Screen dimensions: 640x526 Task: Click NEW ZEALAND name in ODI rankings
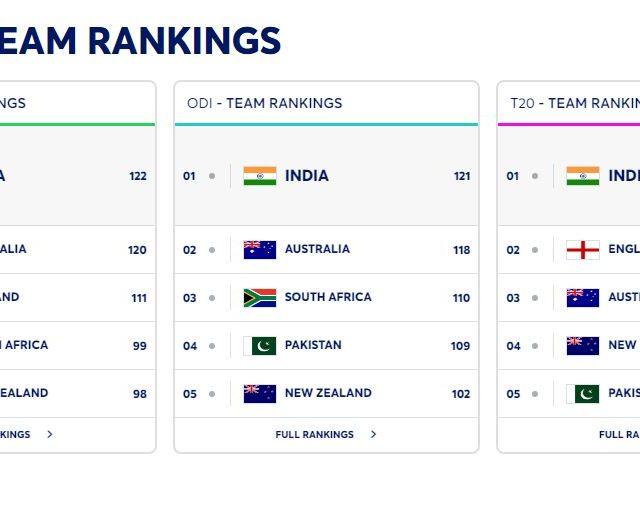click(x=328, y=393)
